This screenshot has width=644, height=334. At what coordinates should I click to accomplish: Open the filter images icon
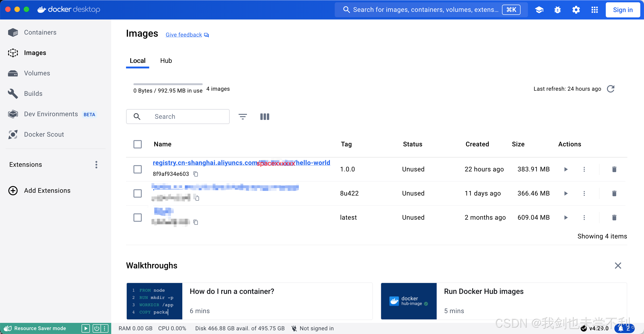(243, 116)
